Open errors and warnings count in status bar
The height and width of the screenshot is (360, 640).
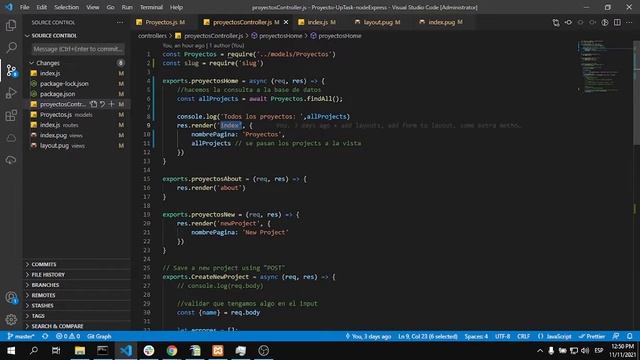tap(68, 336)
